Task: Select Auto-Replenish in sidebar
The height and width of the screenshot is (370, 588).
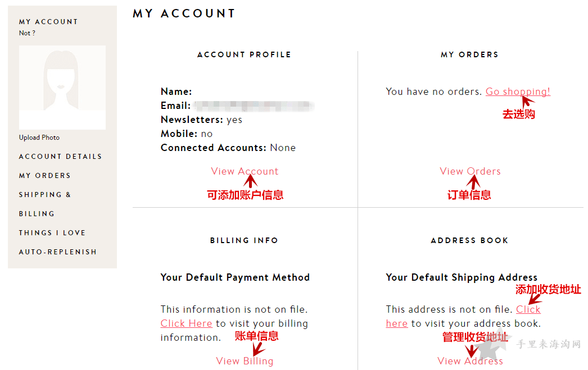Action: (58, 252)
